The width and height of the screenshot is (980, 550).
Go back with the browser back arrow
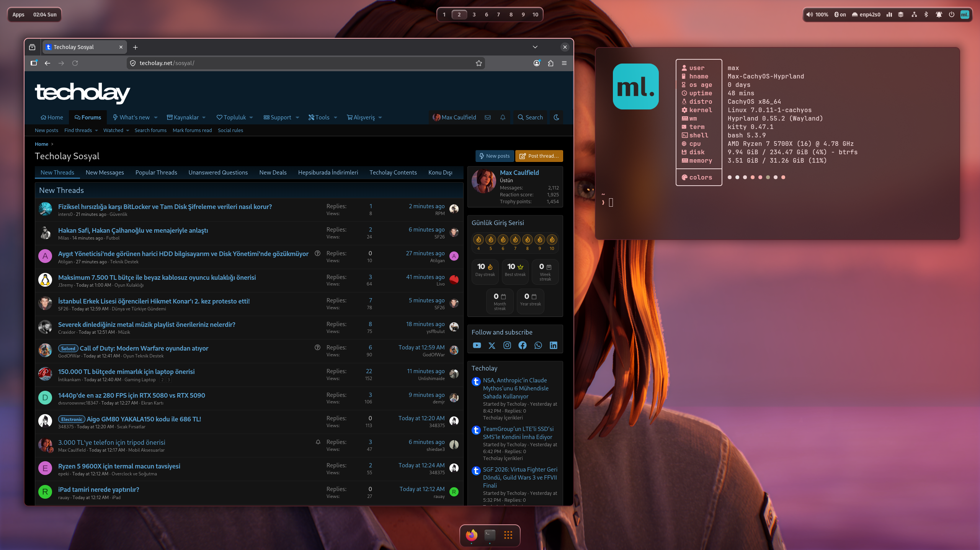coord(47,63)
